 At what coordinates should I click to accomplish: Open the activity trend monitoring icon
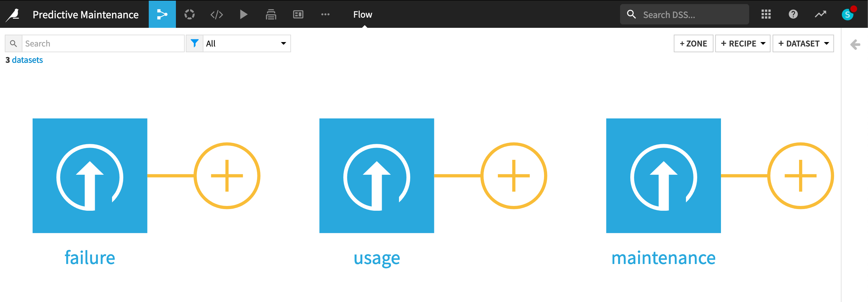click(820, 14)
